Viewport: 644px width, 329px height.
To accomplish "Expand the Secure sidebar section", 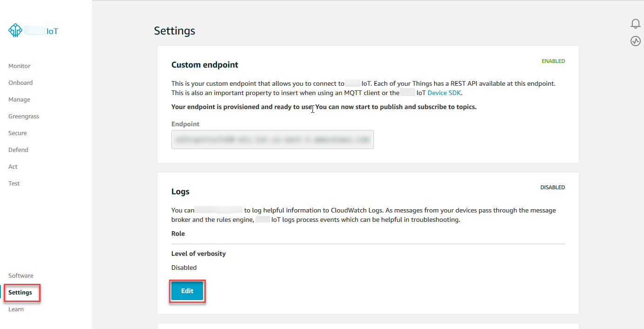I will point(18,133).
